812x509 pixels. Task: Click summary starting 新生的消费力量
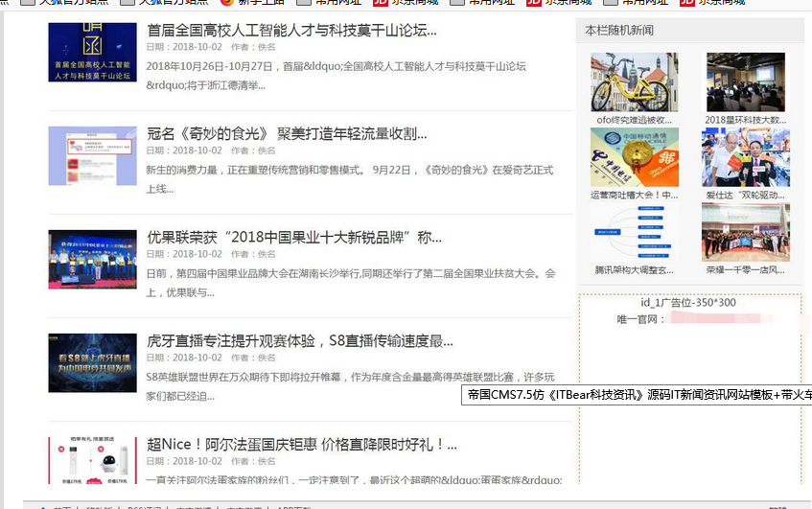pos(350,179)
